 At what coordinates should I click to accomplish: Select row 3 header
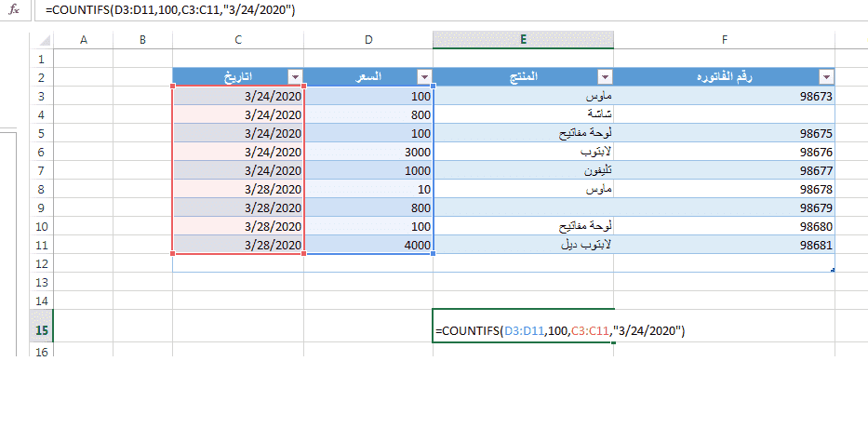(42, 96)
